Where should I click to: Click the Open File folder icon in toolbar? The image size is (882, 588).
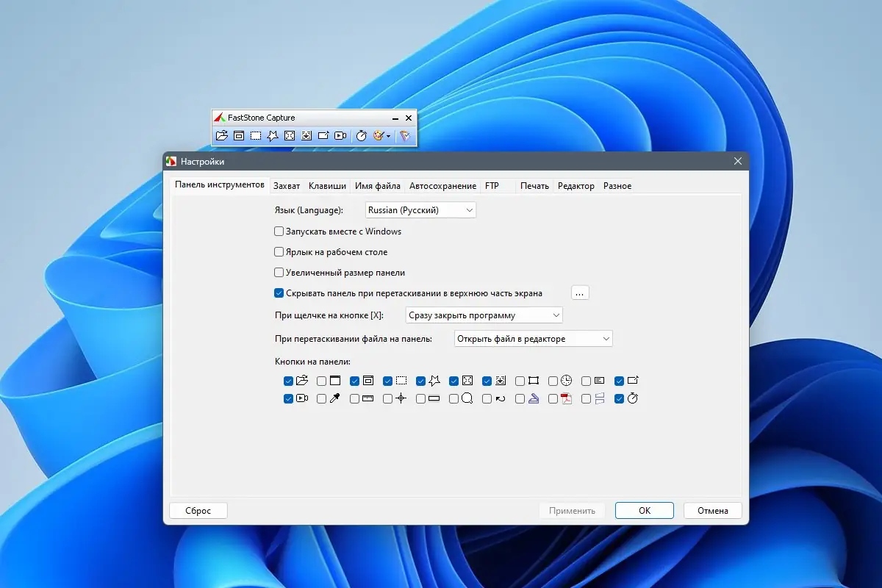coord(221,136)
